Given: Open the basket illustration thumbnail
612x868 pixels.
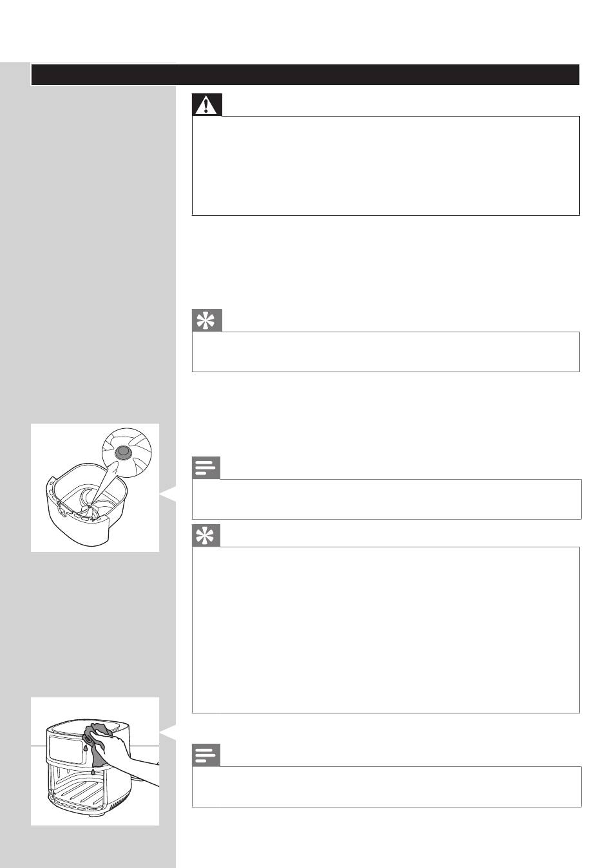Looking at the screenshot, I should click(x=95, y=487).
